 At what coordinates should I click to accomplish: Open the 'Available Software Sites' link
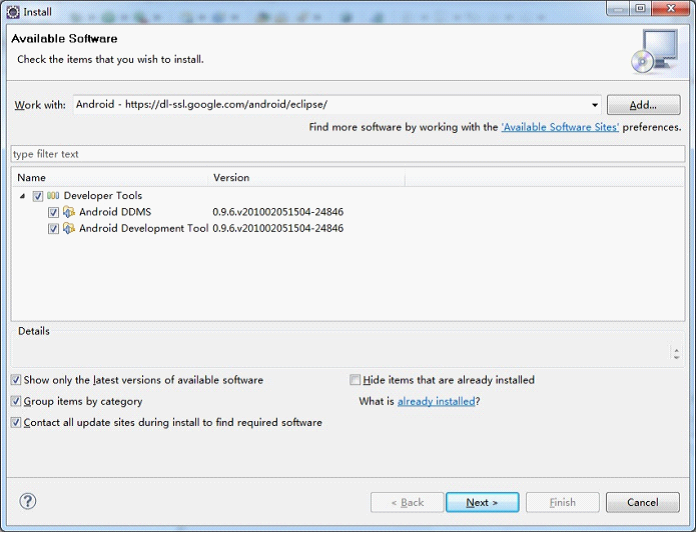(560, 127)
